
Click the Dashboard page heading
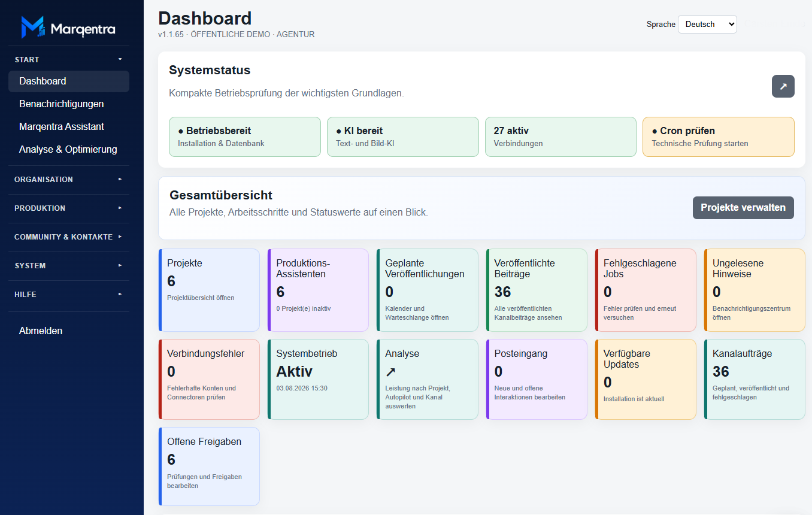[x=205, y=18]
